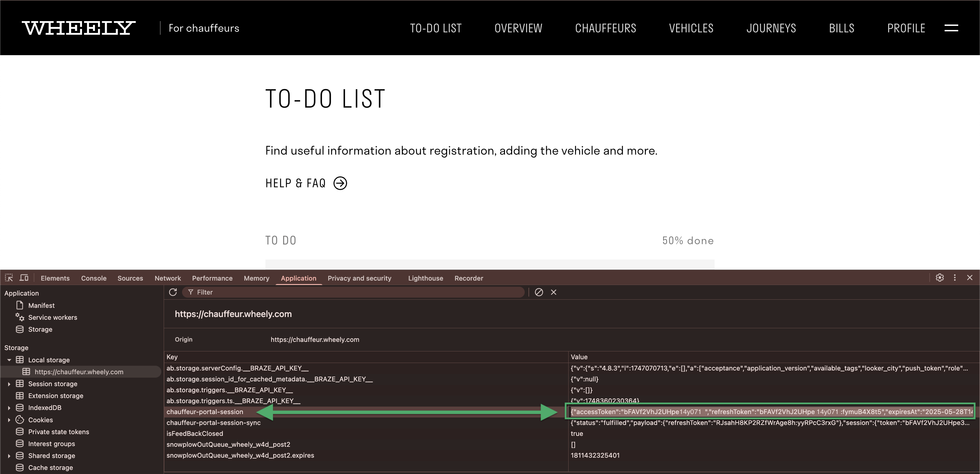Select the isFeedBackClosed key row
Screen dimensions: 980x474
pos(195,433)
